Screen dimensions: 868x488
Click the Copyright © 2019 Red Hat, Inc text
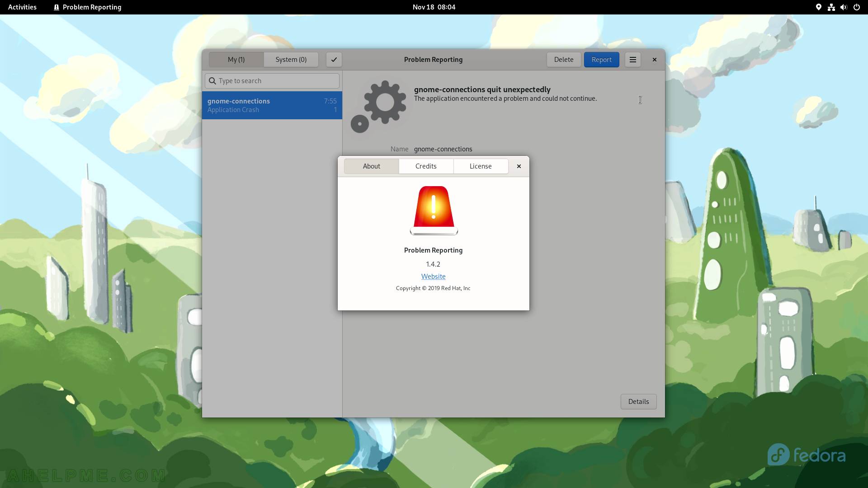click(x=433, y=288)
